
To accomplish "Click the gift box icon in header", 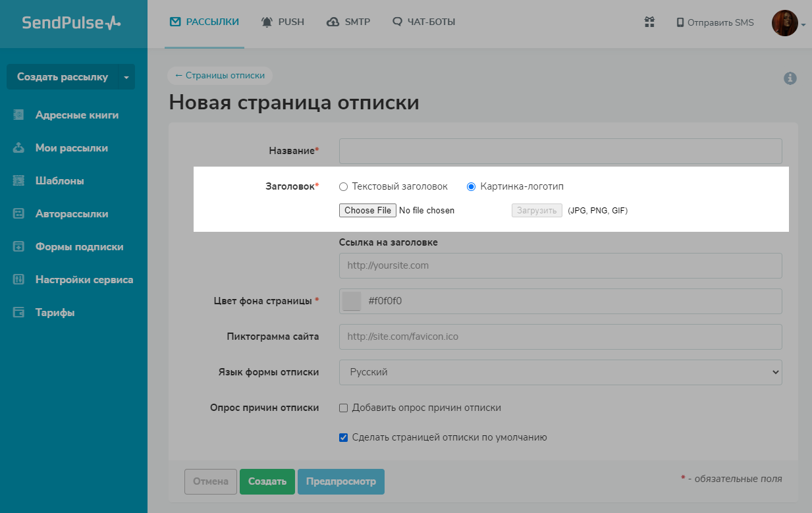I will coord(649,22).
